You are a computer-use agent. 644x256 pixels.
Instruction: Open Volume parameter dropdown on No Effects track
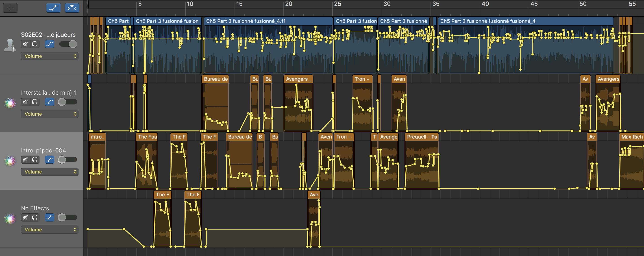pos(50,230)
